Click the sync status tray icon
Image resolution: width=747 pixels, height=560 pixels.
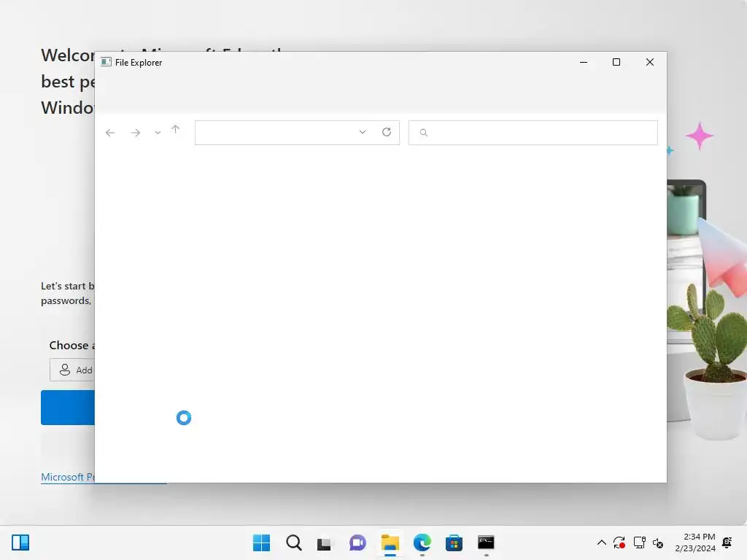point(619,542)
